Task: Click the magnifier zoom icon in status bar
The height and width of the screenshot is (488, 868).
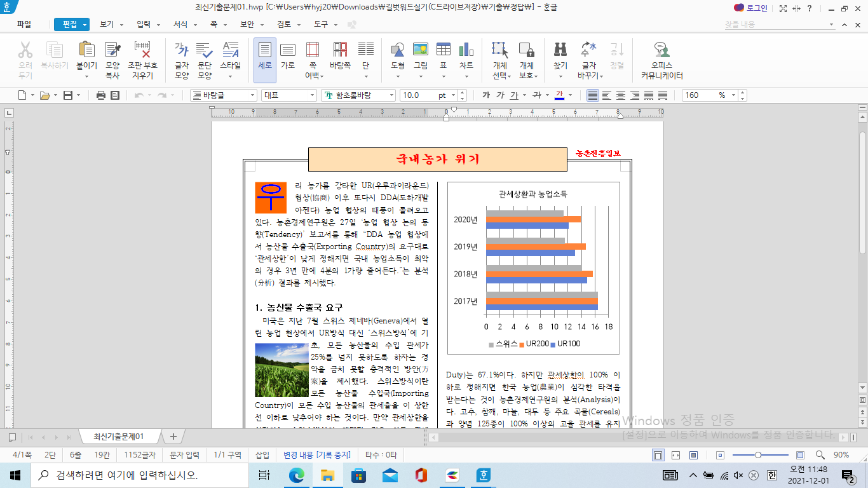Action: click(820, 455)
